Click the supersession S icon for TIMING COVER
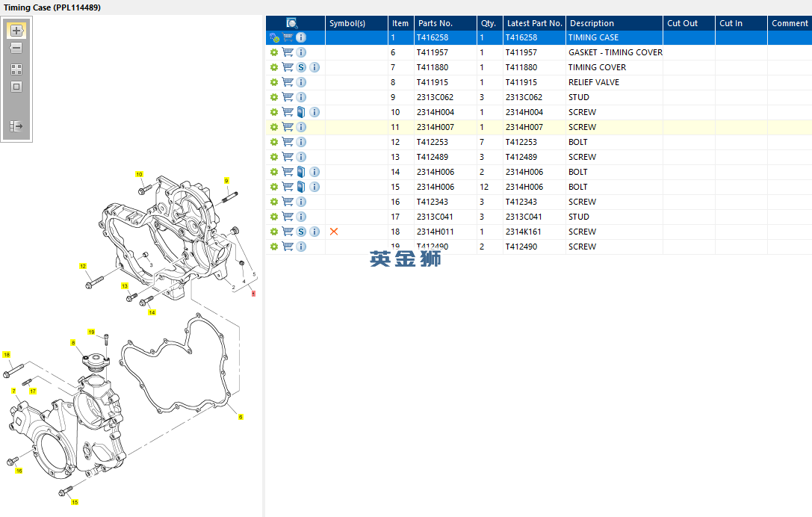The height and width of the screenshot is (517, 812). [x=301, y=67]
